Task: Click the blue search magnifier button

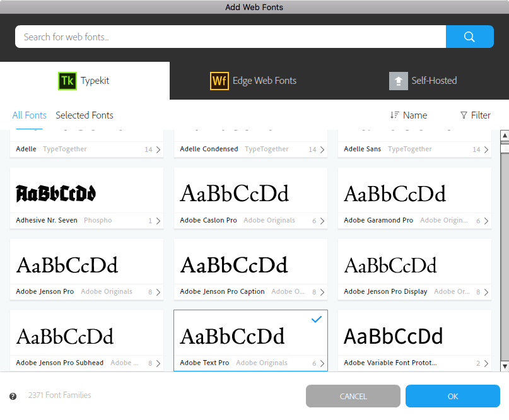Action: pos(469,37)
